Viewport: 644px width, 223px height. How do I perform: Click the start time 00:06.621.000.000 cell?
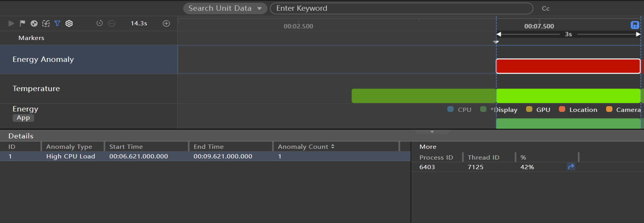(139, 156)
